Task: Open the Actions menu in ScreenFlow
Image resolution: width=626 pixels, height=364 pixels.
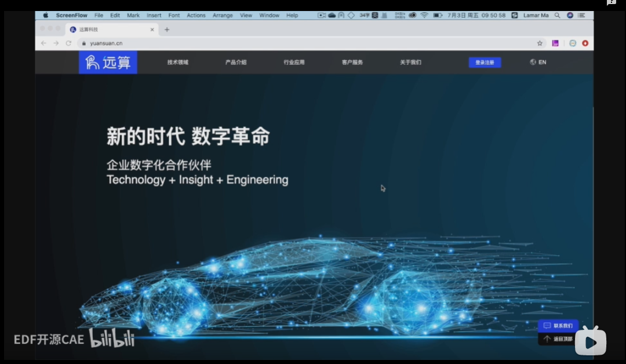Action: pyautogui.click(x=196, y=15)
